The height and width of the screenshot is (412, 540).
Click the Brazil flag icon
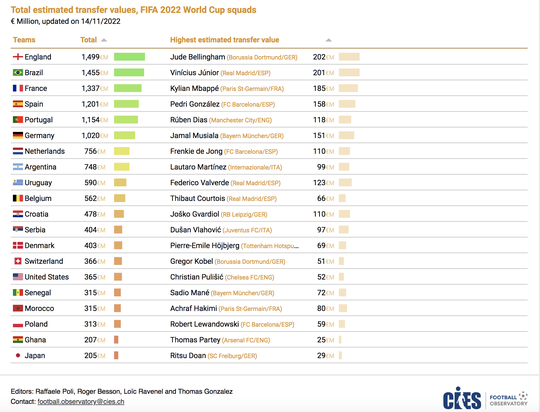point(18,72)
